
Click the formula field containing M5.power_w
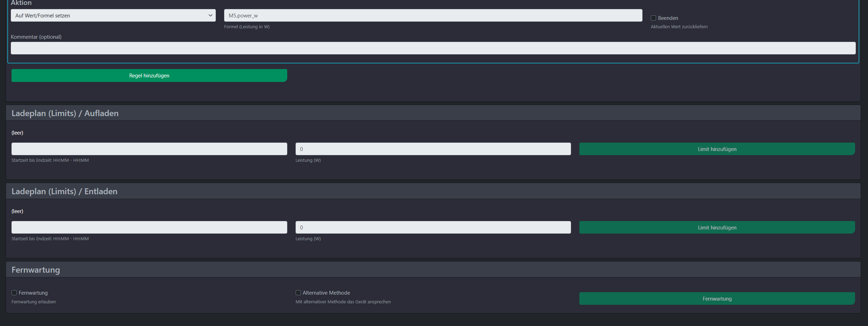pyautogui.click(x=433, y=15)
